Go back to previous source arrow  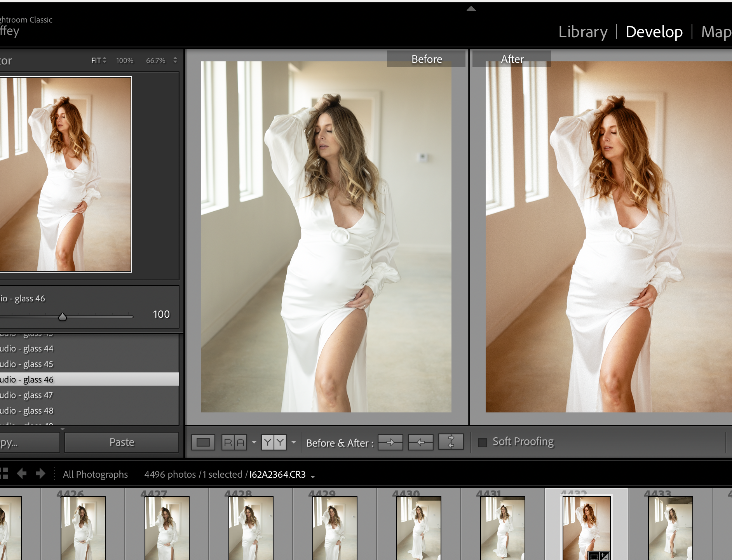(22, 474)
